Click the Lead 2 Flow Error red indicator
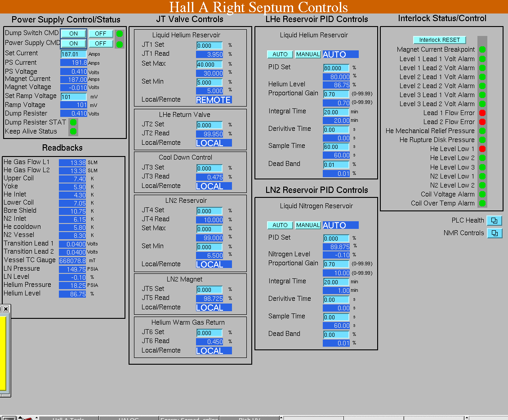Screen dimensions: 508x420 (x=482, y=122)
